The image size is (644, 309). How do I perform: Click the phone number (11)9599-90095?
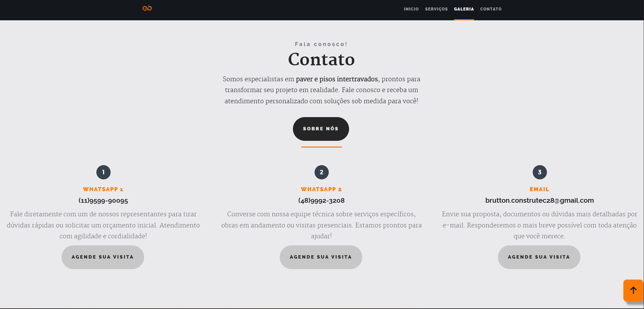[x=103, y=201]
